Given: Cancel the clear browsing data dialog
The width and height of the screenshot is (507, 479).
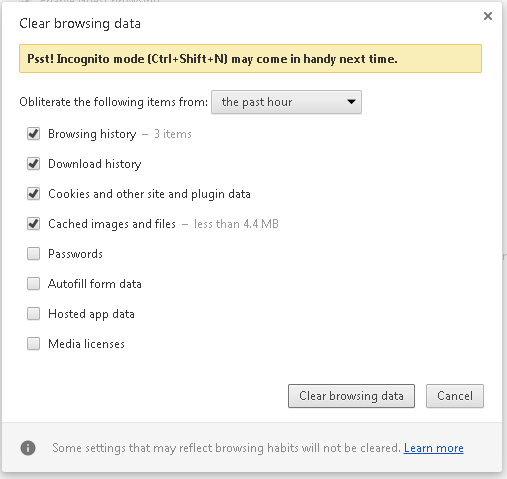Looking at the screenshot, I should 455,396.
